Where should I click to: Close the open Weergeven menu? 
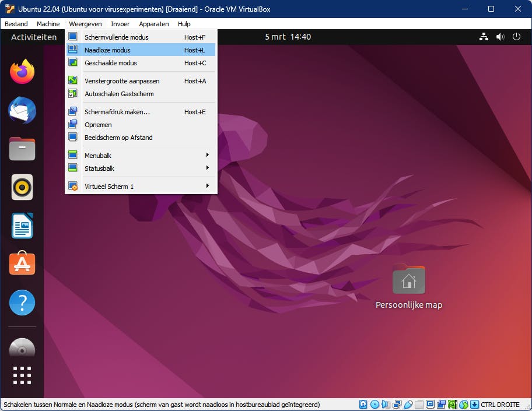click(85, 24)
